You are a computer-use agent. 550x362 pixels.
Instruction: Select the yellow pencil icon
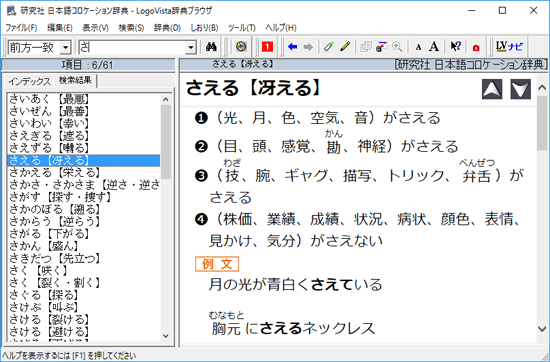click(x=345, y=47)
